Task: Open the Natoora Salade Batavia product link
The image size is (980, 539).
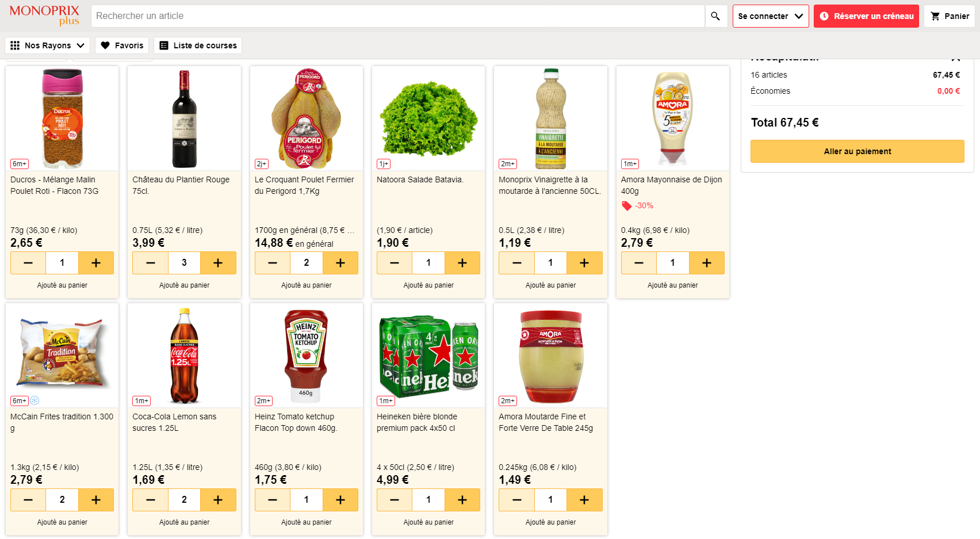Action: (420, 179)
